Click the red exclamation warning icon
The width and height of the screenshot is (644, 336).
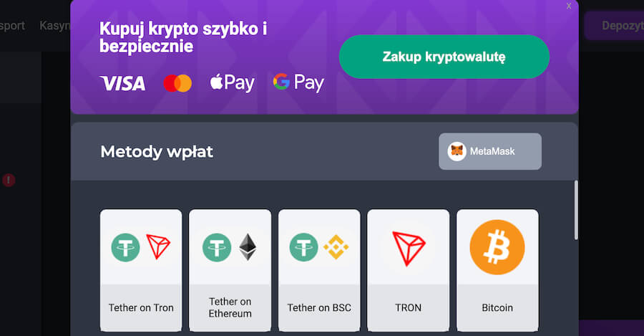(9, 180)
